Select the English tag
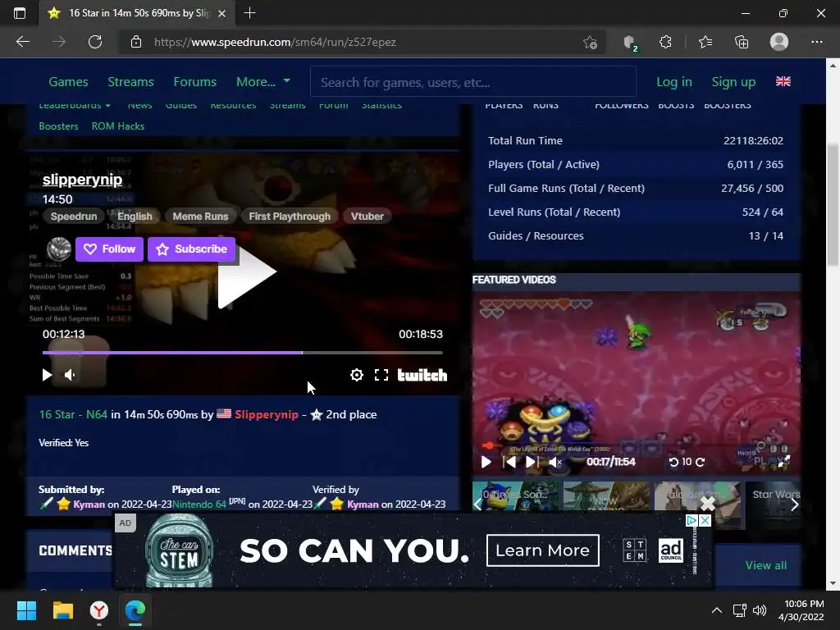The image size is (840, 630). click(135, 217)
